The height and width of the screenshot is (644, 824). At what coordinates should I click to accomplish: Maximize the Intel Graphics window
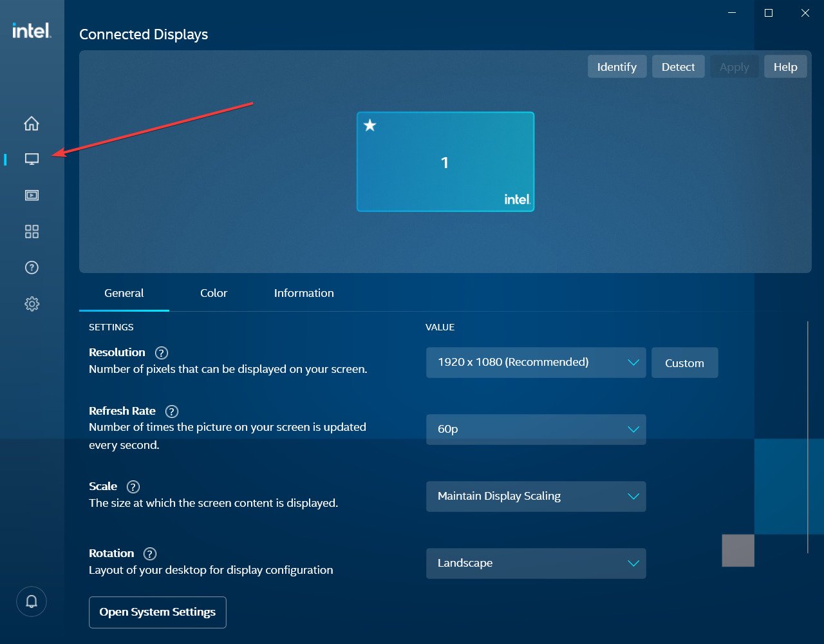768,13
